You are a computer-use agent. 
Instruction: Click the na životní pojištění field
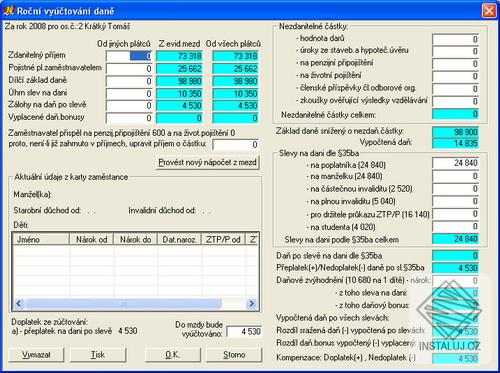pyautogui.click(x=455, y=76)
